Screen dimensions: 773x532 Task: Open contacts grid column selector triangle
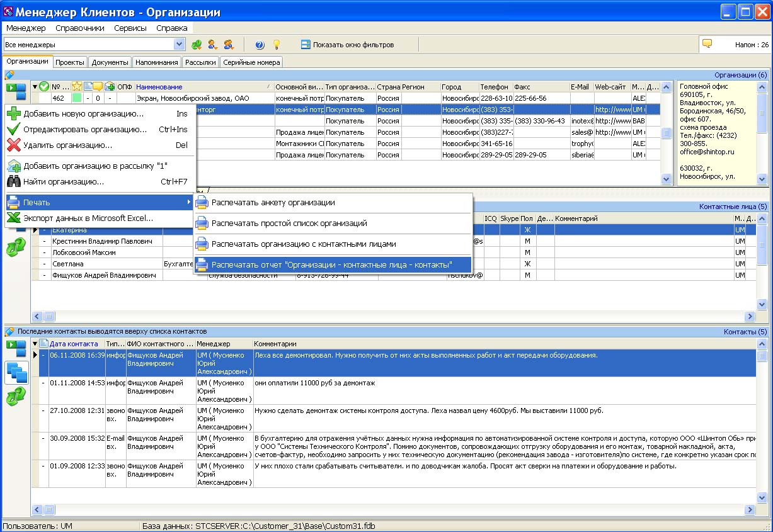(x=35, y=344)
